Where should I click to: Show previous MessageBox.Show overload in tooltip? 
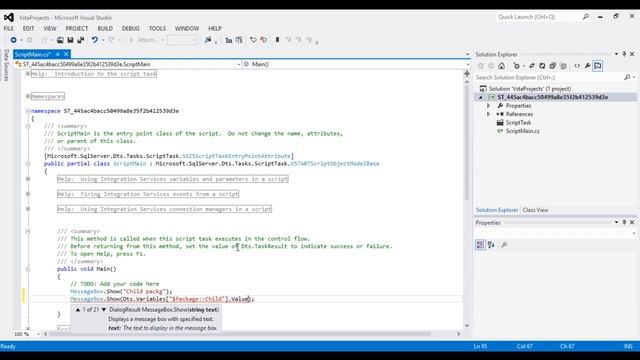(x=78, y=310)
